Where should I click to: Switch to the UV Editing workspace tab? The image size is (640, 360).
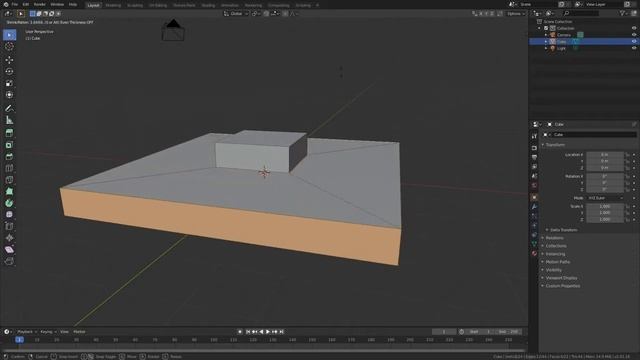click(x=158, y=5)
